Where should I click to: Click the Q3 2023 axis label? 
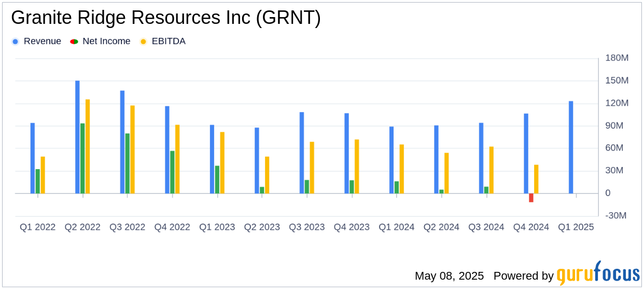pos(307,227)
